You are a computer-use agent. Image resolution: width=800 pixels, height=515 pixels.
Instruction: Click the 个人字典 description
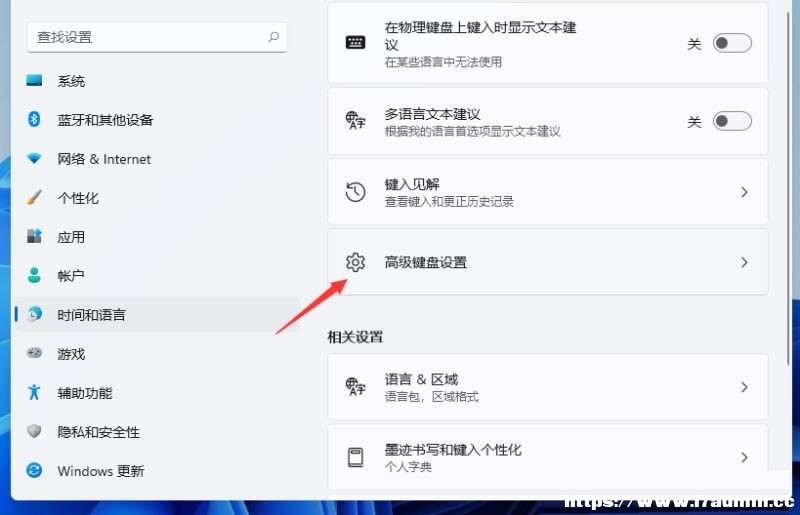(408, 467)
